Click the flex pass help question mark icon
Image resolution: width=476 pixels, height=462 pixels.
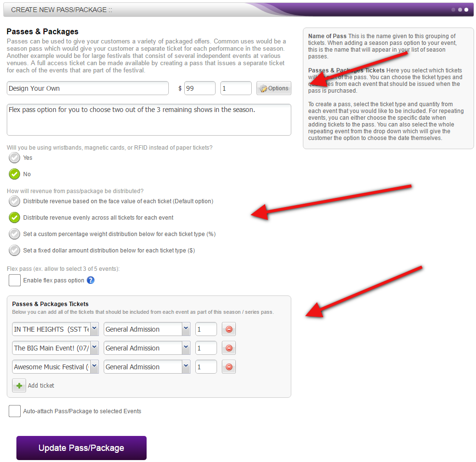point(90,280)
